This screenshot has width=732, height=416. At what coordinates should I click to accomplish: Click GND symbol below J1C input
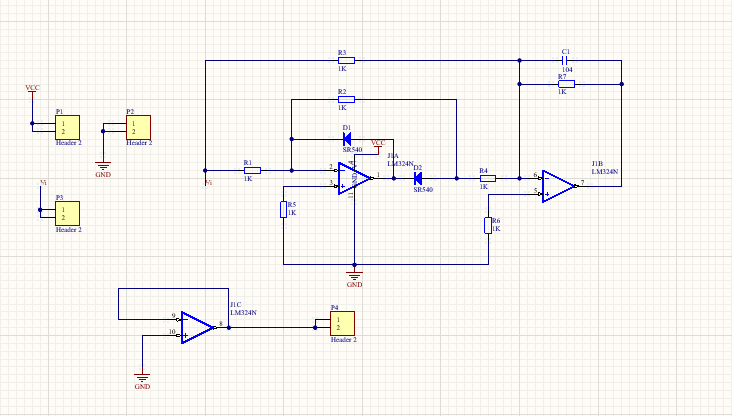point(142,381)
